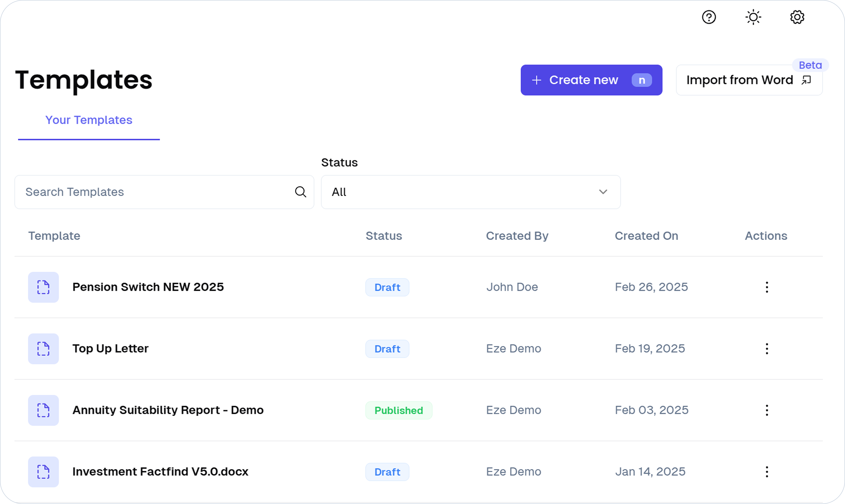Open actions menu for Annuity Suitability Report
Viewport: 845px width, 504px height.
point(767,410)
